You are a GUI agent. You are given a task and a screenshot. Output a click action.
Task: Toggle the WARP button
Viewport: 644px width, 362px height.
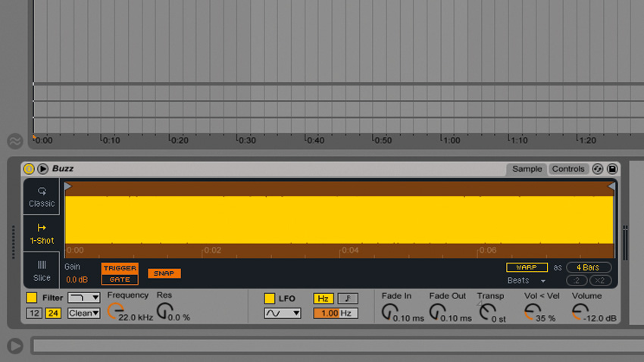tap(527, 267)
